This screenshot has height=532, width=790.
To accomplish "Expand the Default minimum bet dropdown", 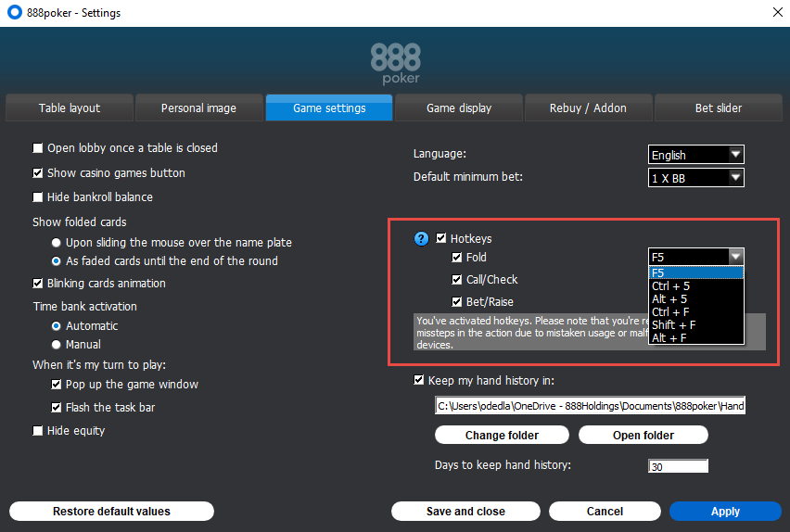I will click(x=695, y=178).
